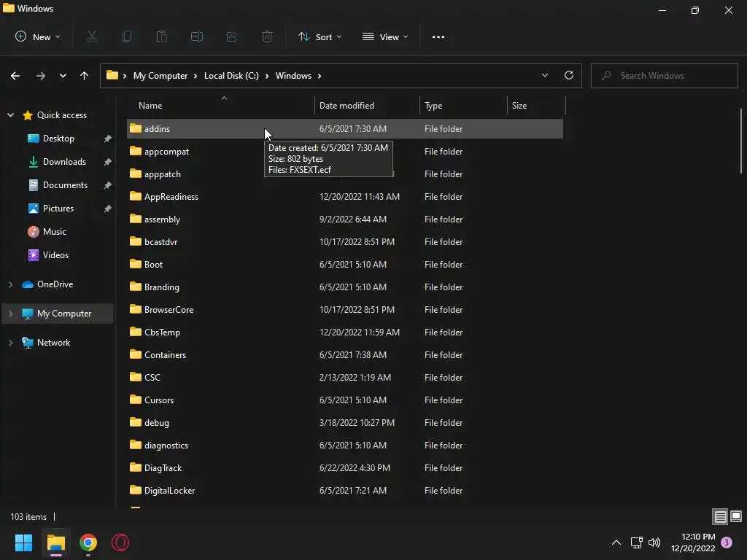Go back with the left arrow

pyautogui.click(x=15, y=76)
